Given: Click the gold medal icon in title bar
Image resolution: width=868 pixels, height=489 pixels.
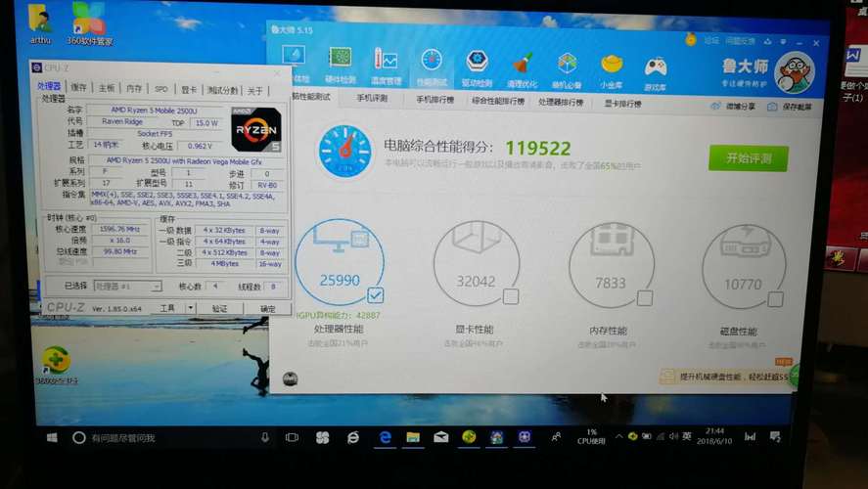Looking at the screenshot, I should pos(690,39).
